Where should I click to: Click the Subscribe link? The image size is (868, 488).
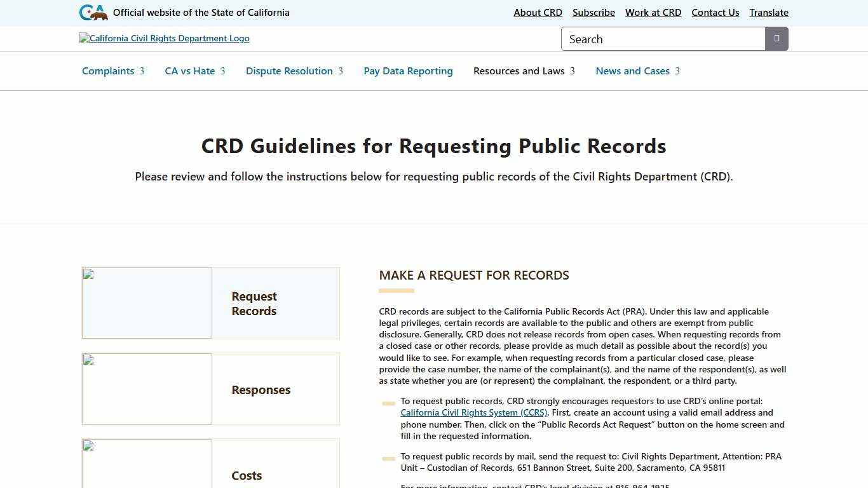point(593,13)
